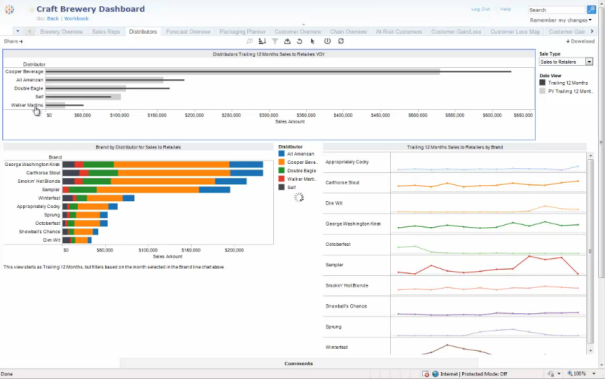Screen dimensions: 605x379
Task: Click the Download link
Action: click(580, 41)
